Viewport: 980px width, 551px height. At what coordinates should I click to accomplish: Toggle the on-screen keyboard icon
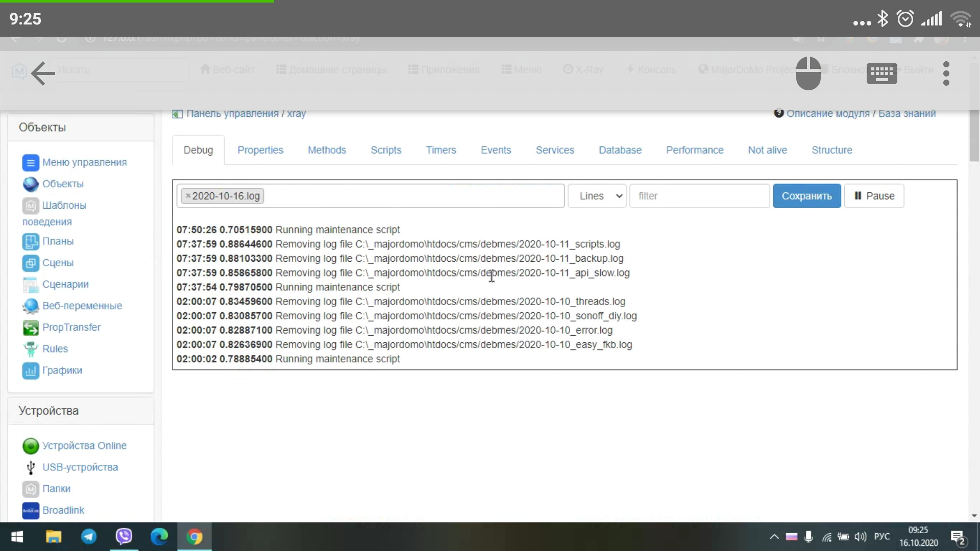(881, 73)
